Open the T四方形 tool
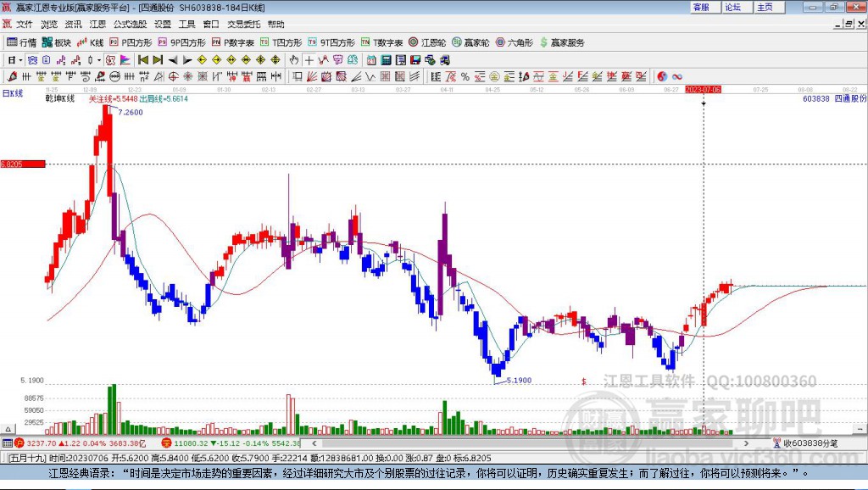Image resolution: width=868 pixels, height=490 pixels. click(281, 42)
